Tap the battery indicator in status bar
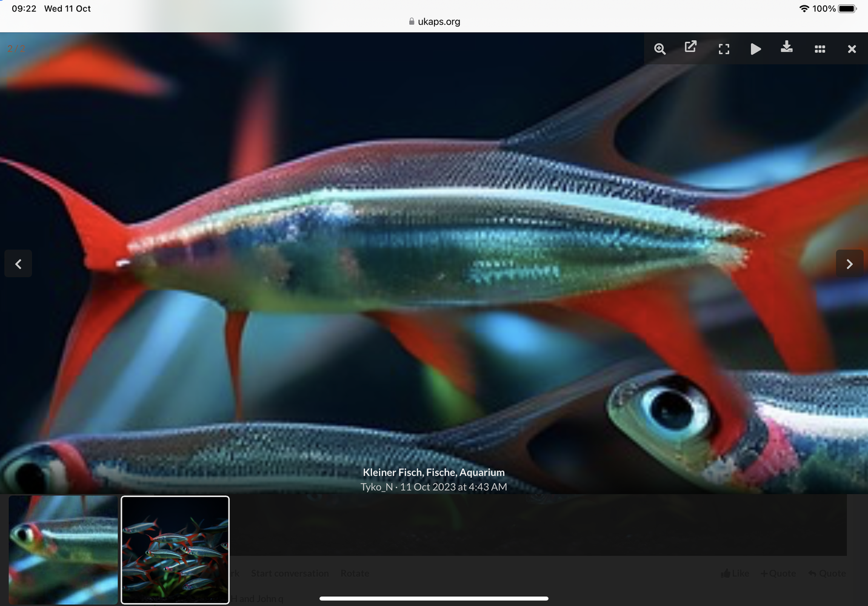This screenshot has width=868, height=606. [x=848, y=8]
